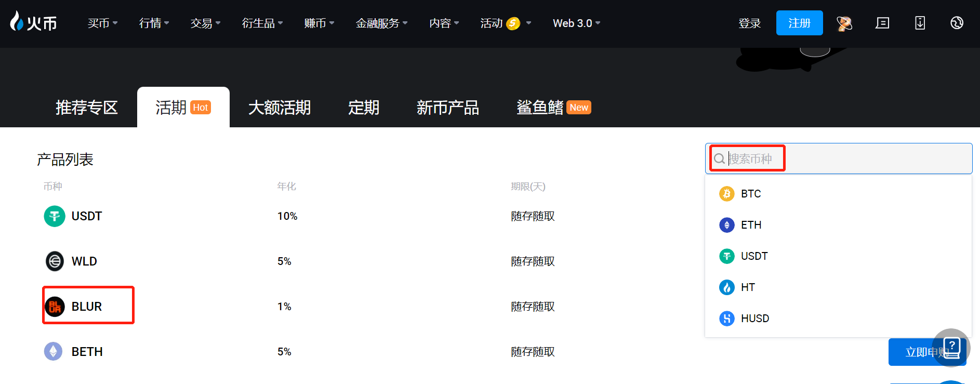Click the BLUR product name
Image resolution: width=980 pixels, height=384 pixels.
pos(87,307)
